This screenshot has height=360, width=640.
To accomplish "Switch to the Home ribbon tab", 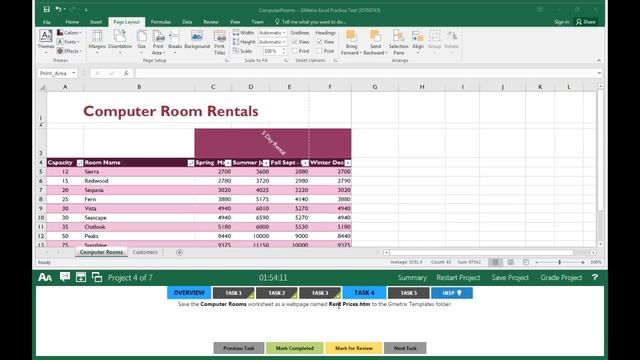I will pyautogui.click(x=72, y=22).
